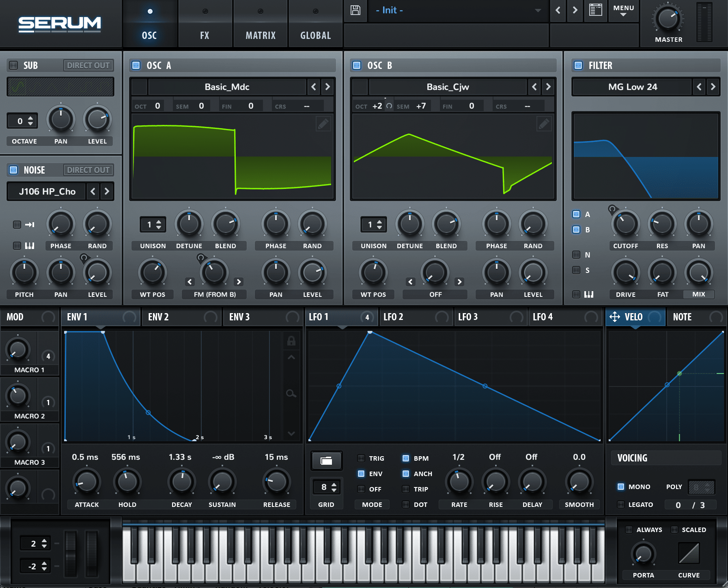Screen dimensions: 728x588
Task: Toggle the FILTER on/off
Action: coord(579,65)
